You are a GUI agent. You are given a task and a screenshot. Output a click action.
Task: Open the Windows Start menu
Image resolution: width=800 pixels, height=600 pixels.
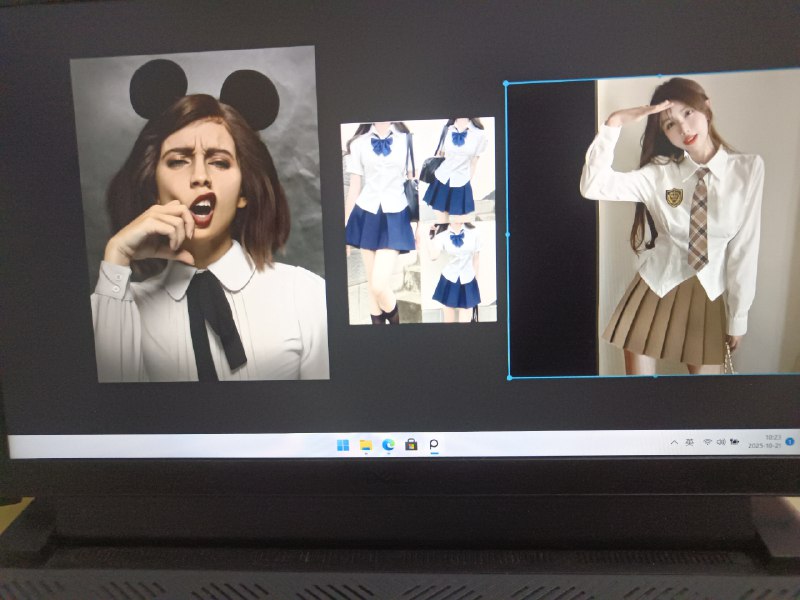pos(343,445)
